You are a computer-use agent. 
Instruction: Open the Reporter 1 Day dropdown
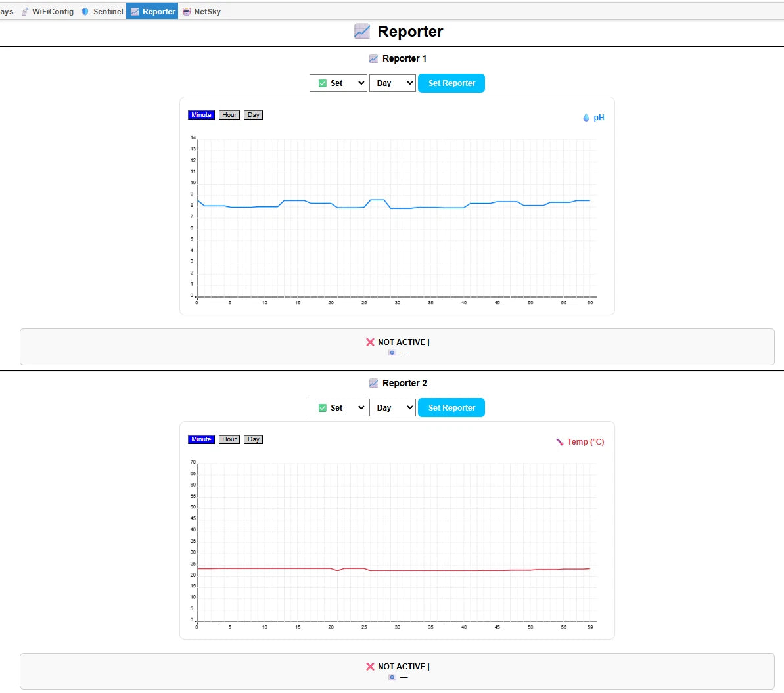point(392,83)
